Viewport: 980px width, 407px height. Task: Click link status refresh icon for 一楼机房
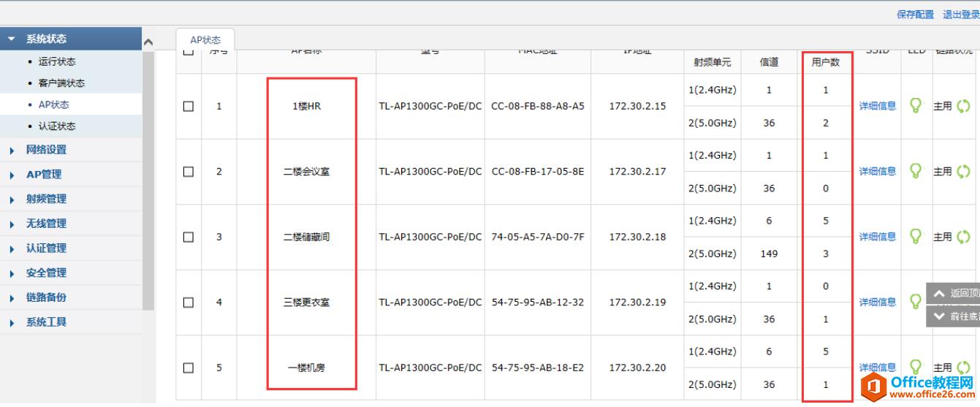point(963,367)
